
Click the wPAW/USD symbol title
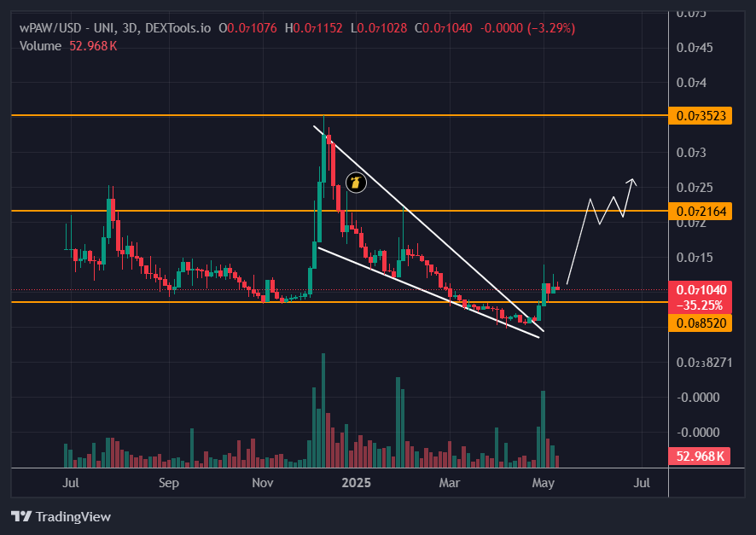(114, 28)
